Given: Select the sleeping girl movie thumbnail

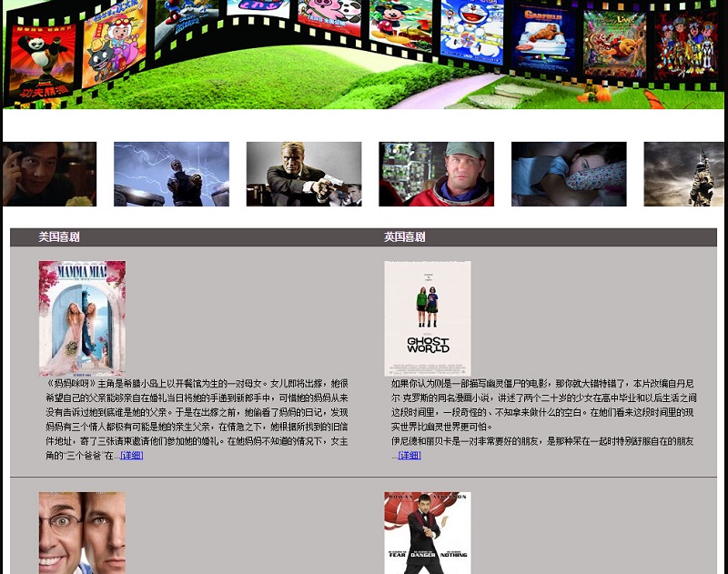Looking at the screenshot, I should (569, 172).
